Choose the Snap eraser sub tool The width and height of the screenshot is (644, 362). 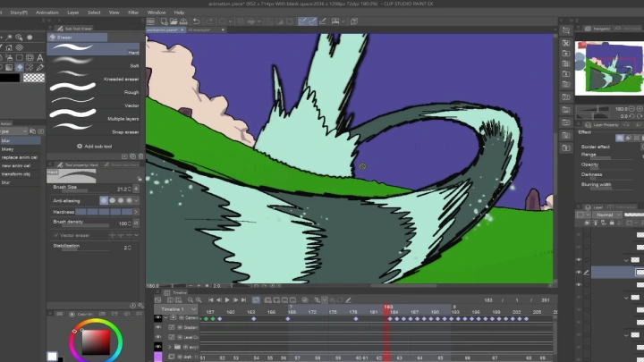coord(94,129)
